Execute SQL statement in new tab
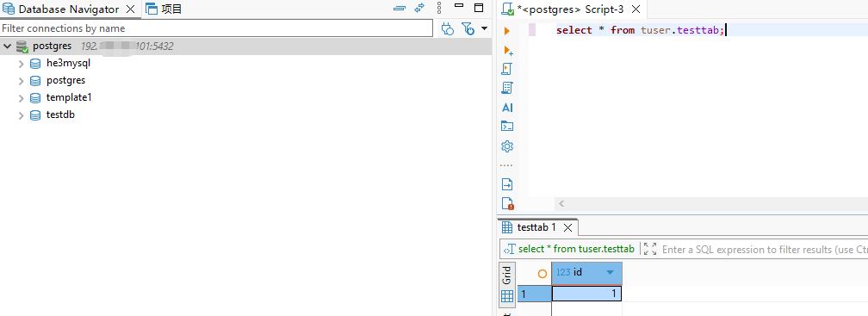Image resolution: width=868 pixels, height=316 pixels. tap(508, 50)
